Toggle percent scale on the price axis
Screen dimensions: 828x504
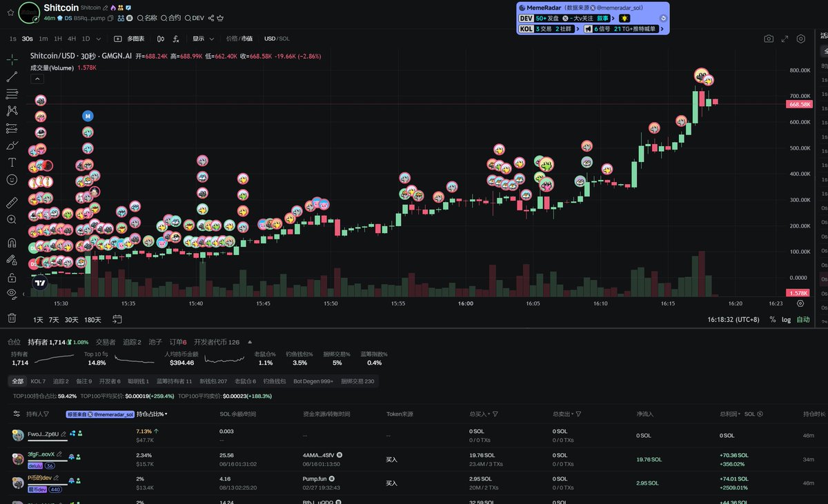coord(773,320)
